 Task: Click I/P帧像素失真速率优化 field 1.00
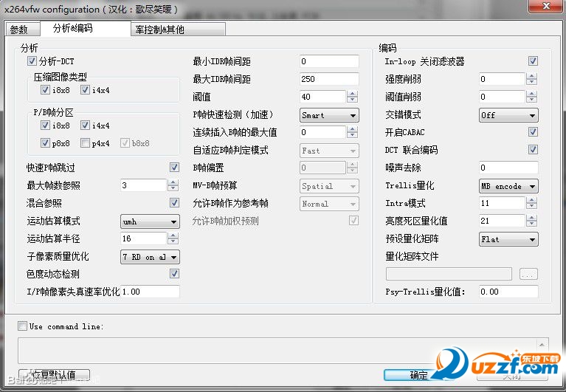150,292
